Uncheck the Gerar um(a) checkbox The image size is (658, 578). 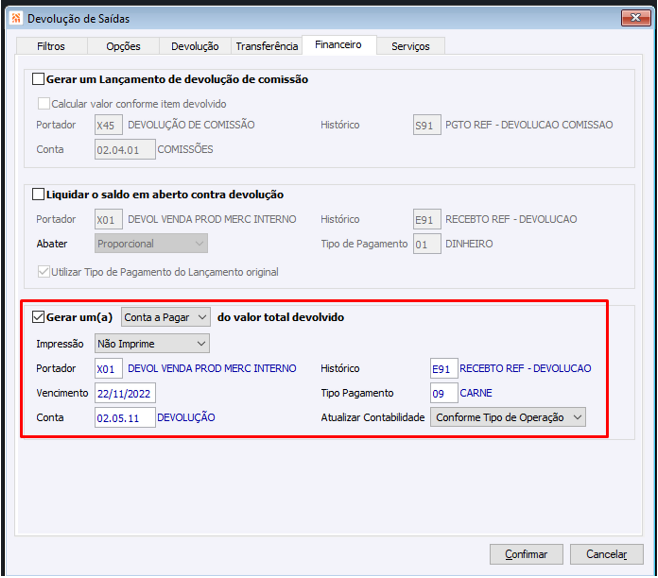tap(38, 317)
